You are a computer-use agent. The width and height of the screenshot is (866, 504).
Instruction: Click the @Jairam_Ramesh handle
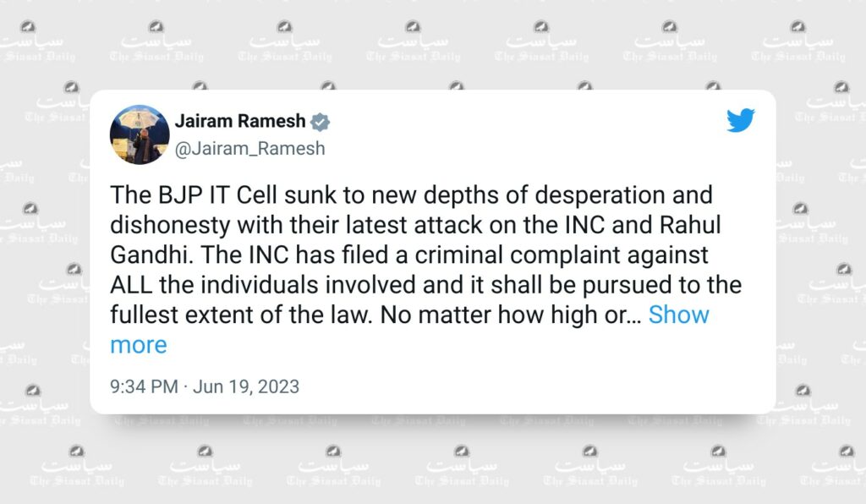(249, 148)
